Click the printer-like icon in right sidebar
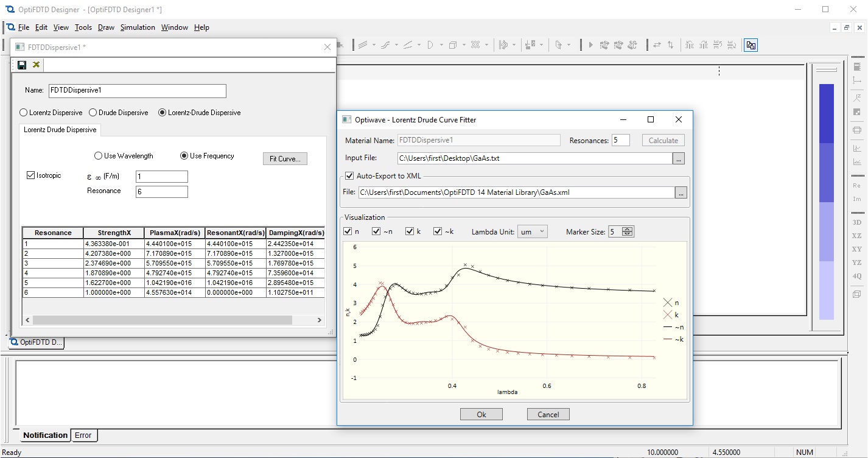868x458 pixels. [x=856, y=130]
